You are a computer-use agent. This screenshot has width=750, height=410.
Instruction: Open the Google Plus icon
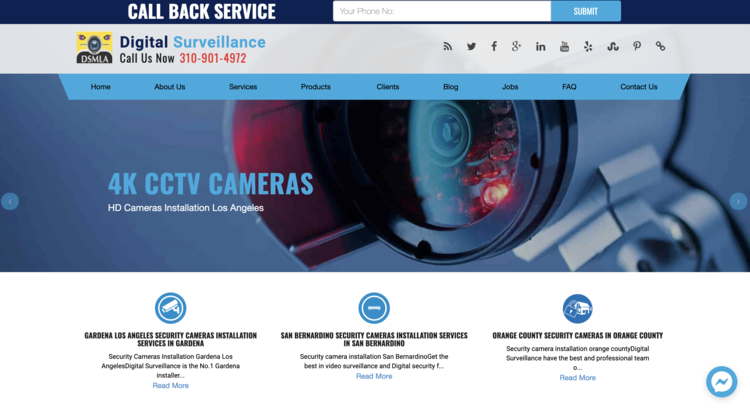517,46
